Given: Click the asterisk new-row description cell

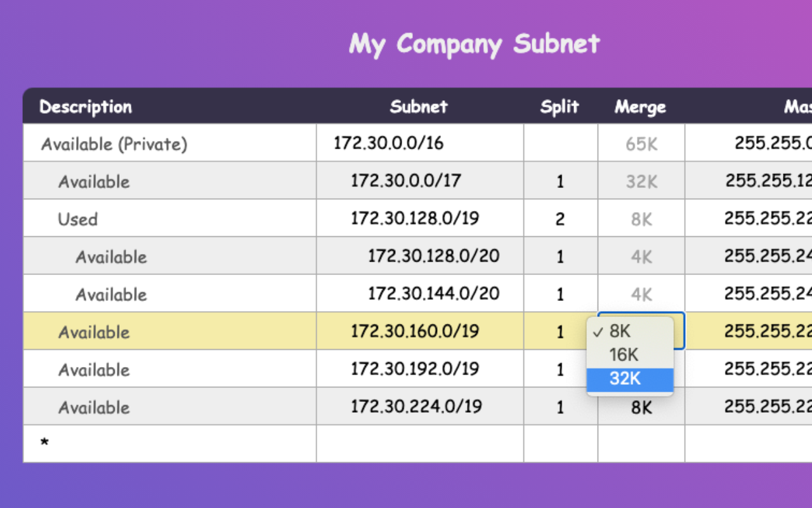Looking at the screenshot, I should click(x=169, y=444).
